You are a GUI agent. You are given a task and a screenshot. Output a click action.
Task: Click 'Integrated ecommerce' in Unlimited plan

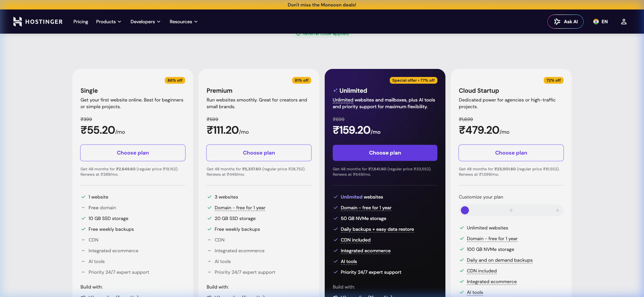pos(365,251)
